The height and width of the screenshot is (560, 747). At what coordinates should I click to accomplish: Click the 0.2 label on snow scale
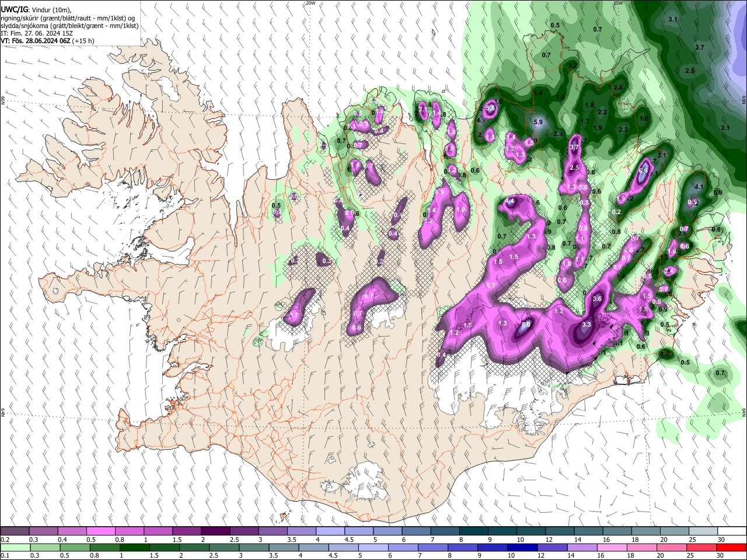(5, 540)
